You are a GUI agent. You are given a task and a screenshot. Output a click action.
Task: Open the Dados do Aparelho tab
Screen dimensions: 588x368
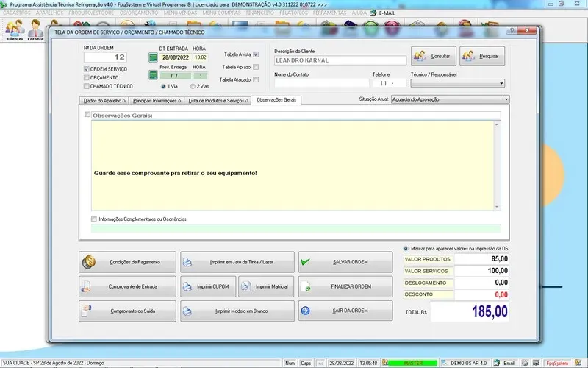click(x=104, y=99)
